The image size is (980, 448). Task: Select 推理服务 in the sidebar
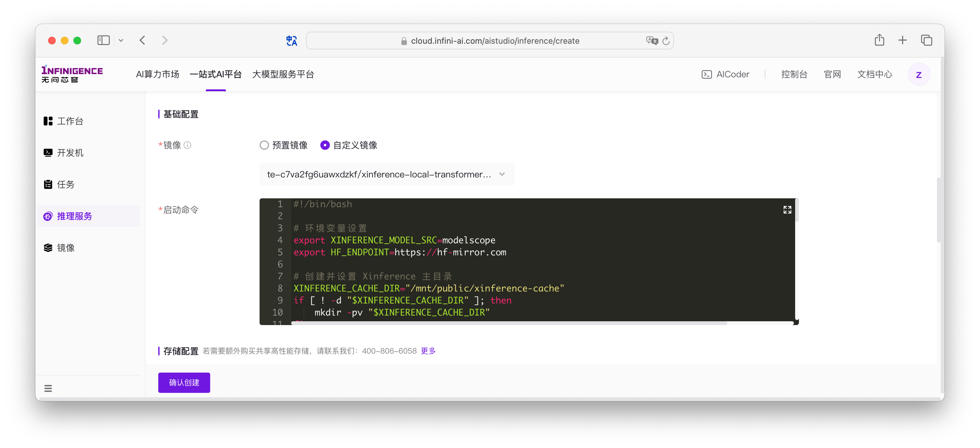(88, 216)
